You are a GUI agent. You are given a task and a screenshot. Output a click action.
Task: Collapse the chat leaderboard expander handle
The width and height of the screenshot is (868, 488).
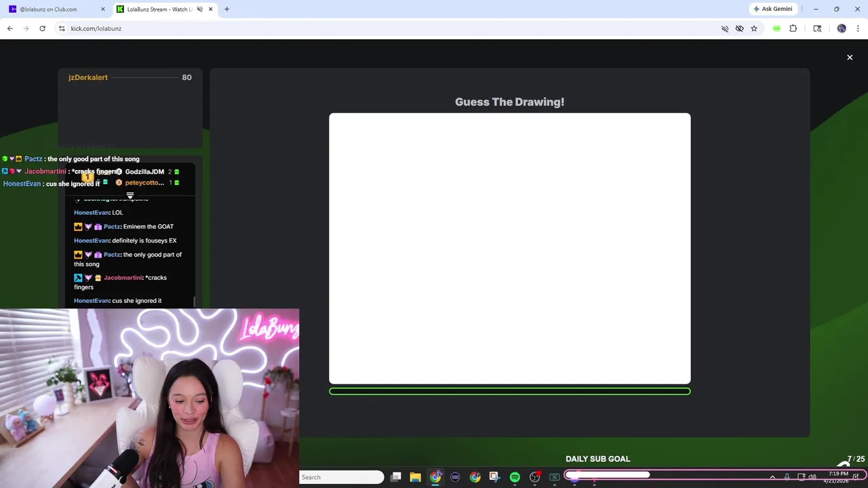pyautogui.click(x=130, y=195)
